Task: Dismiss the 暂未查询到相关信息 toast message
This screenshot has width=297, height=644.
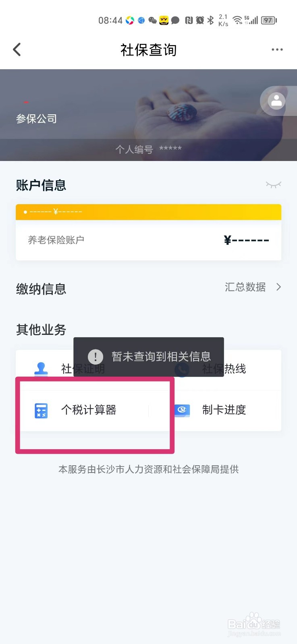Action: pyautogui.click(x=148, y=356)
